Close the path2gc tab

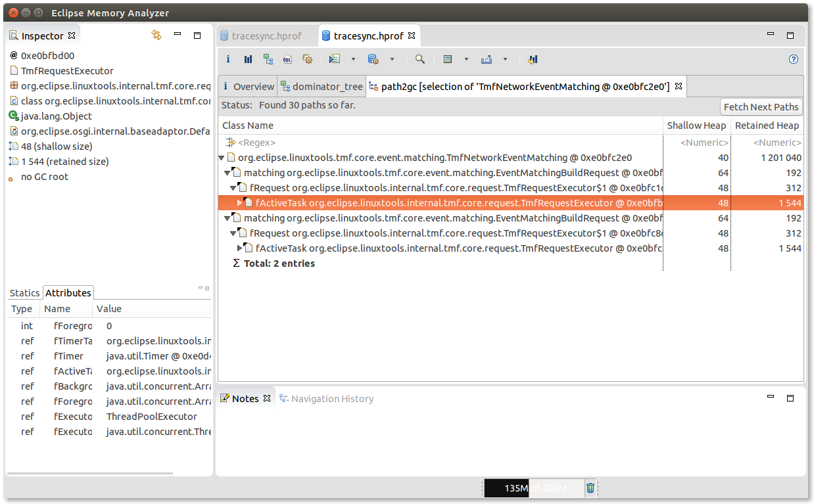tap(679, 86)
